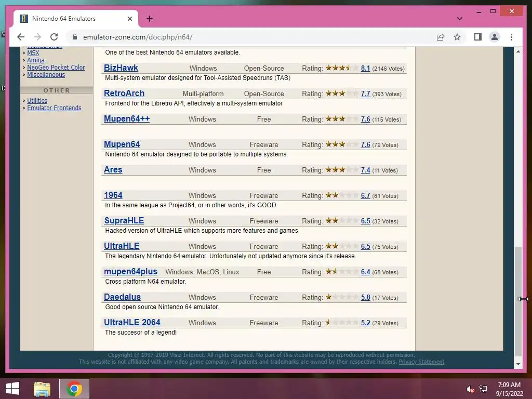Viewport: 532px width, 399px height.
Task: Click Ares's 7.4 rating link
Action: point(365,170)
